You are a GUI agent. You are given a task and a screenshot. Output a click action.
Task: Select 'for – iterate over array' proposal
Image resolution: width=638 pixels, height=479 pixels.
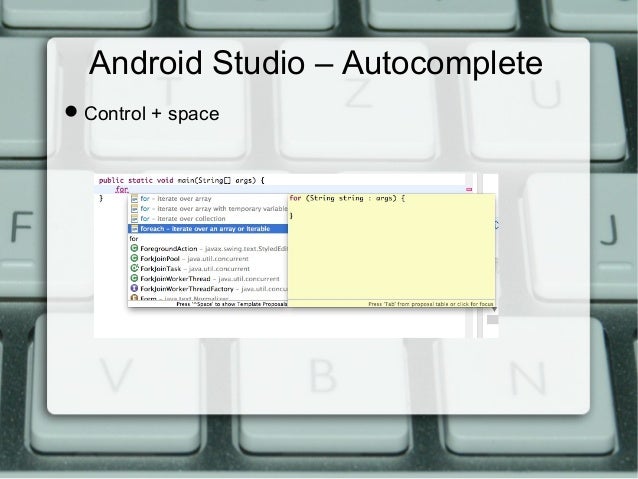tap(208, 199)
